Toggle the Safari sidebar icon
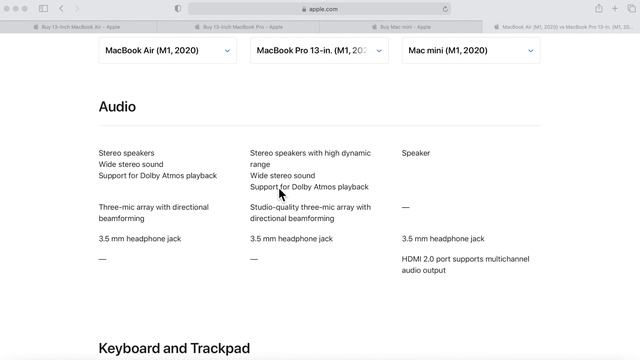The image size is (640, 360). tap(43, 9)
